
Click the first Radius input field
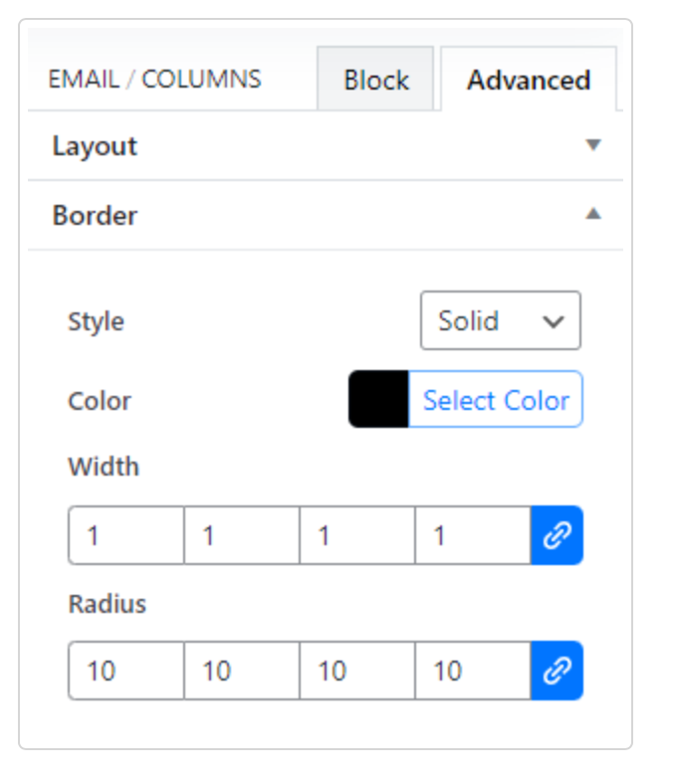126,672
